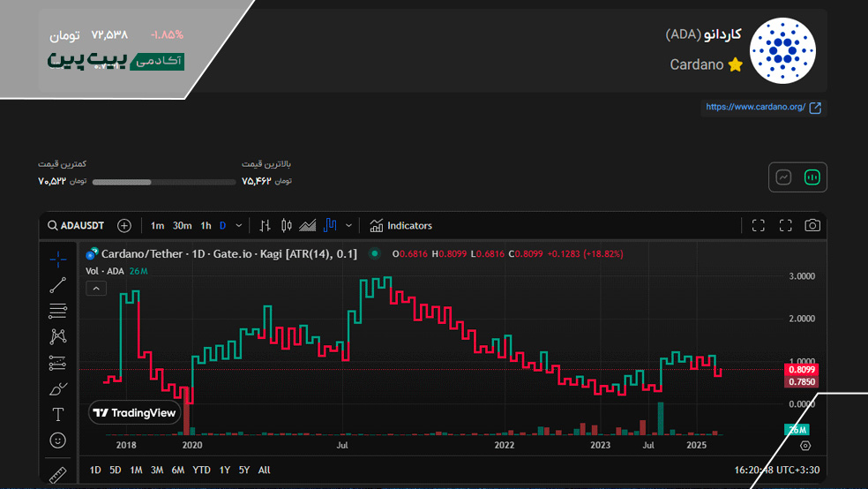Expand the time interval dropdown arrow

(239, 225)
